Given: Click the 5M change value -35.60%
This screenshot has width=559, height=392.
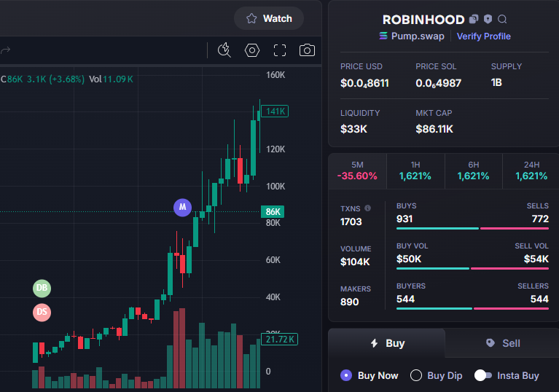Looking at the screenshot, I should point(357,176).
